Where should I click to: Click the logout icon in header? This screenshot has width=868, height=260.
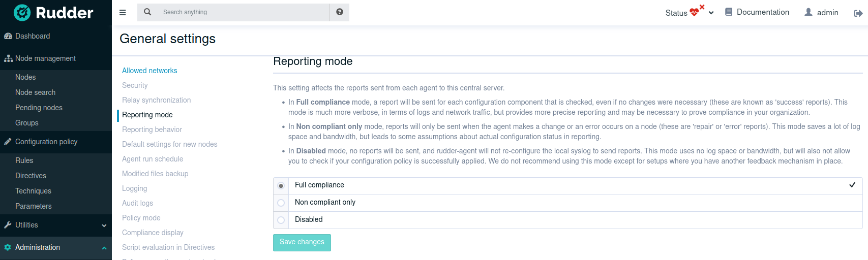coord(858,13)
